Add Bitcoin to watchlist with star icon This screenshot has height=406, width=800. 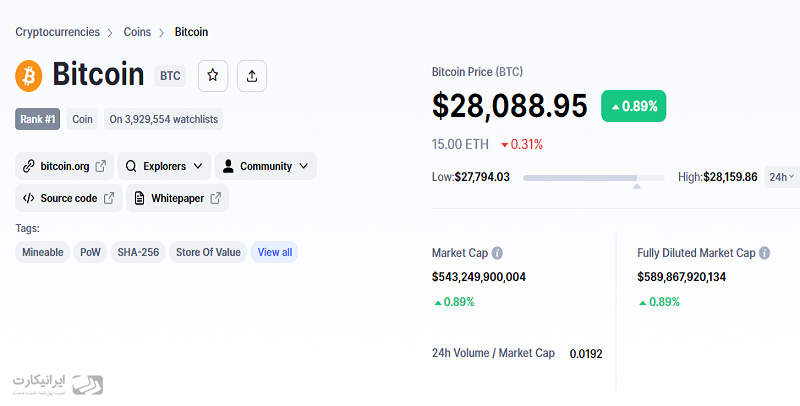coord(213,76)
